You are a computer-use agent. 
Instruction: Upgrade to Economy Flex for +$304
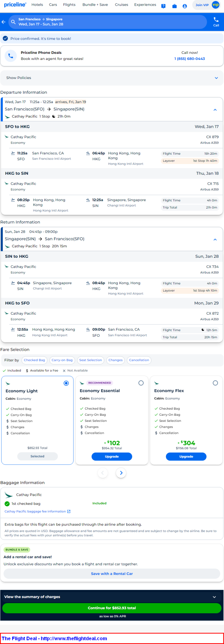(x=186, y=457)
